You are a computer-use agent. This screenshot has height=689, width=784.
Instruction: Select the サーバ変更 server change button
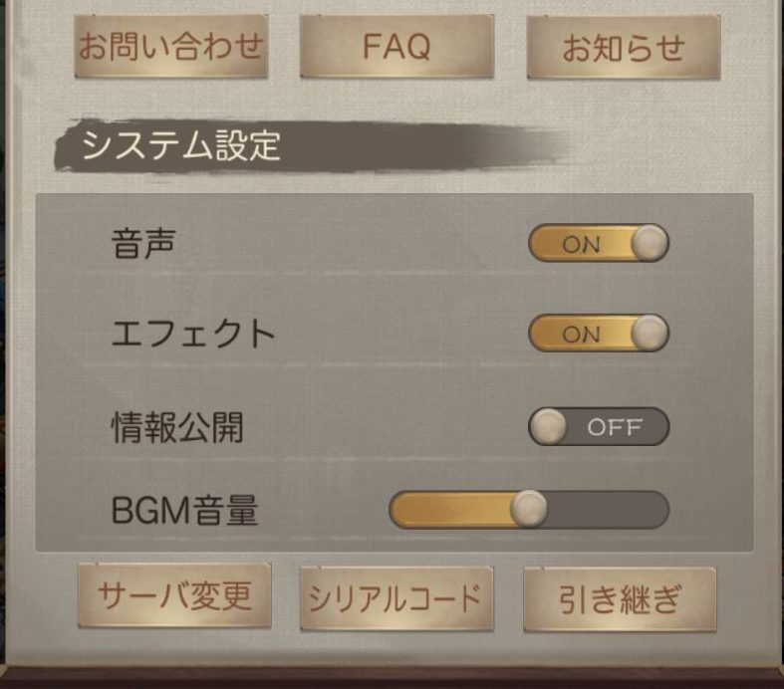pos(174,595)
